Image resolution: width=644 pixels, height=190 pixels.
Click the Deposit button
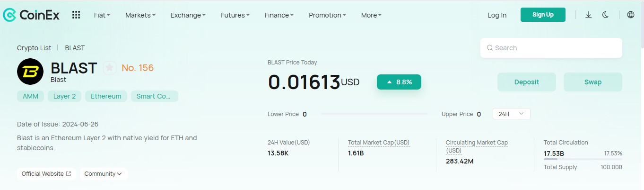pos(527,82)
